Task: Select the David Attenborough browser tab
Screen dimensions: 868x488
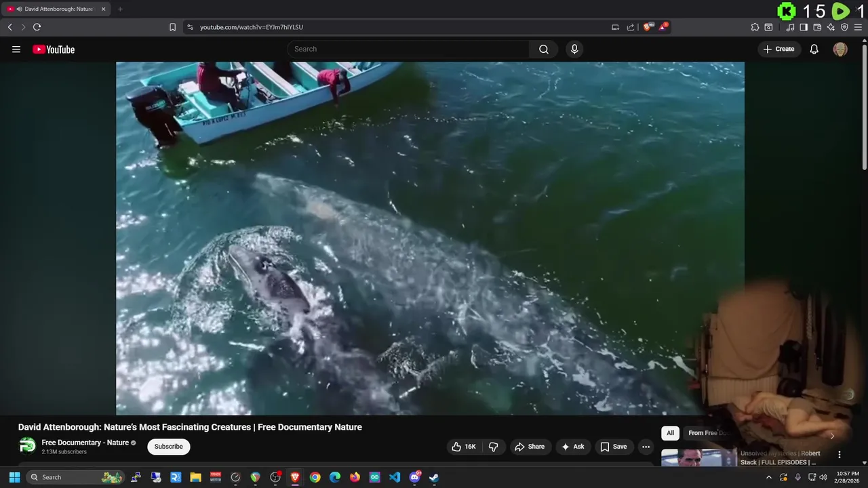Action: click(x=56, y=9)
